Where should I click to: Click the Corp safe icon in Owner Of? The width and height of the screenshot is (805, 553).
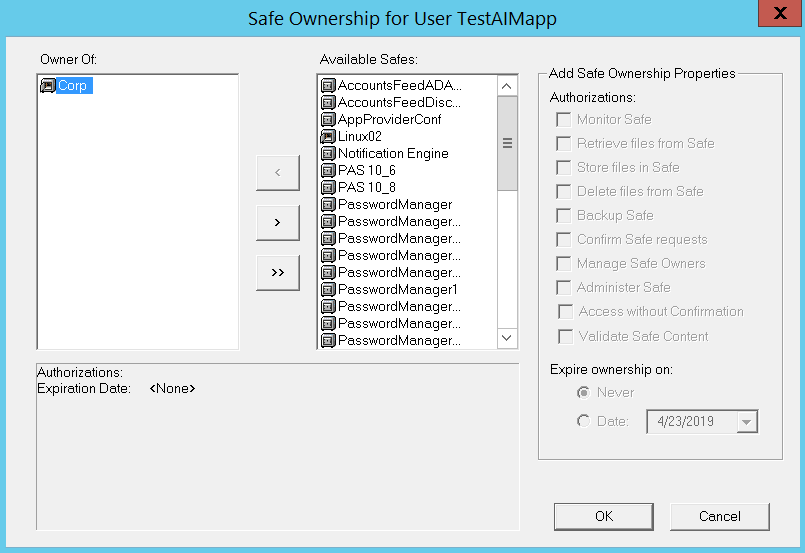click(x=47, y=86)
